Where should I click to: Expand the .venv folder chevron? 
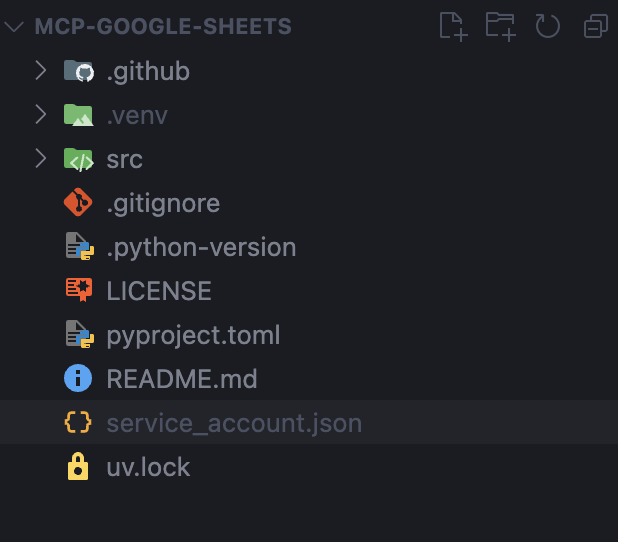pos(41,115)
